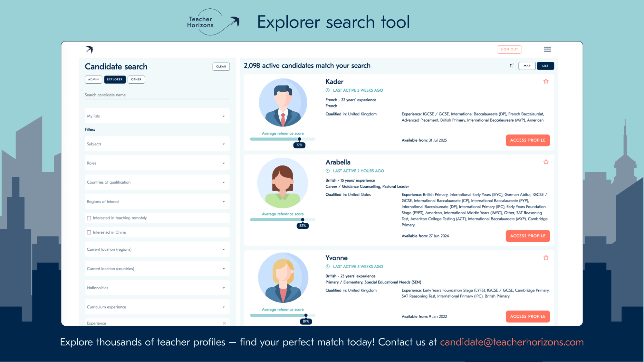Click the "Candidate search" heading

pyautogui.click(x=116, y=67)
